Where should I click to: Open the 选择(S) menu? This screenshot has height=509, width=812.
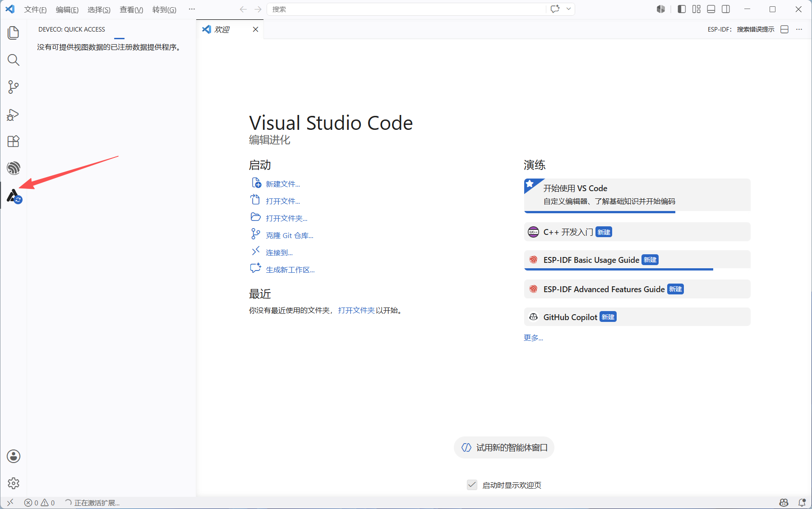tap(99, 9)
